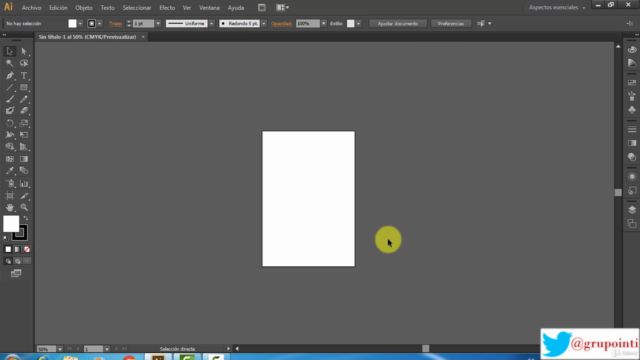Open zoom level dropdown in status bar
The image size is (640, 360).
(60, 349)
